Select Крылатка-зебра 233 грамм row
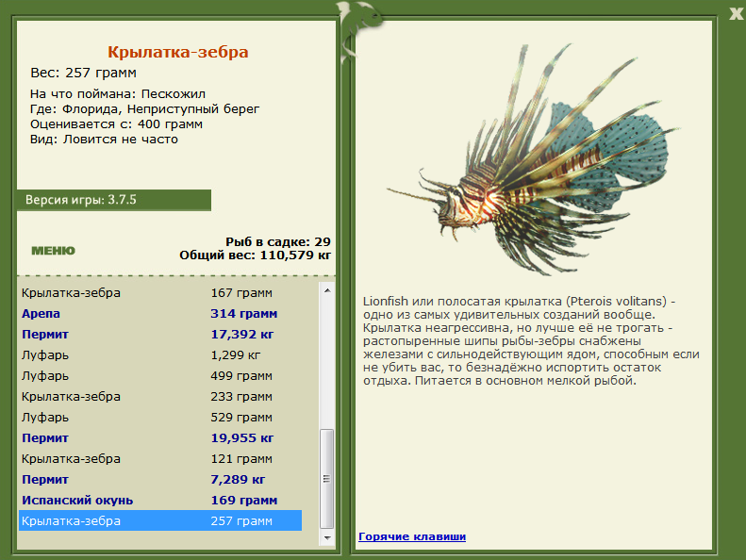746x560 pixels. pos(160,396)
